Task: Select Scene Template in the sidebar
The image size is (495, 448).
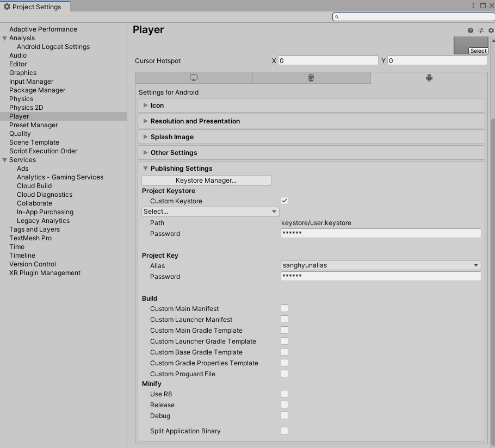Action: (34, 142)
